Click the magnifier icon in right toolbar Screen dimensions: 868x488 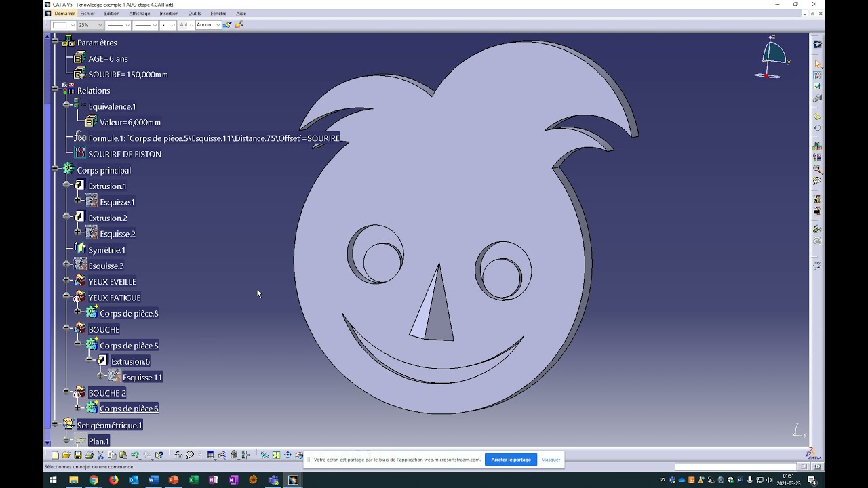pos(817,169)
